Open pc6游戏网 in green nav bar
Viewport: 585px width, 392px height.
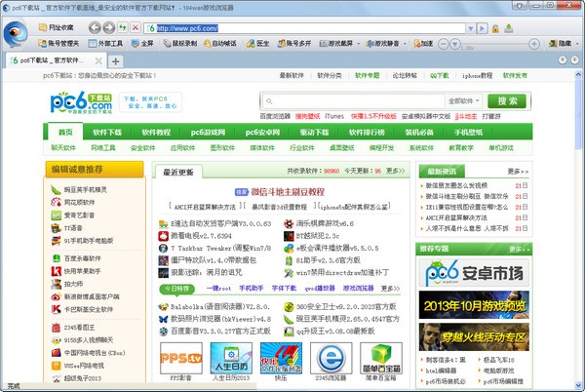click(208, 132)
